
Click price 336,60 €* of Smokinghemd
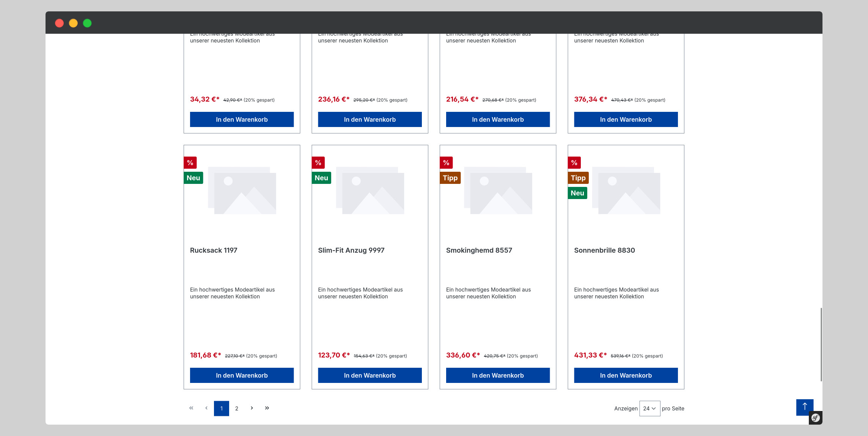tap(463, 355)
